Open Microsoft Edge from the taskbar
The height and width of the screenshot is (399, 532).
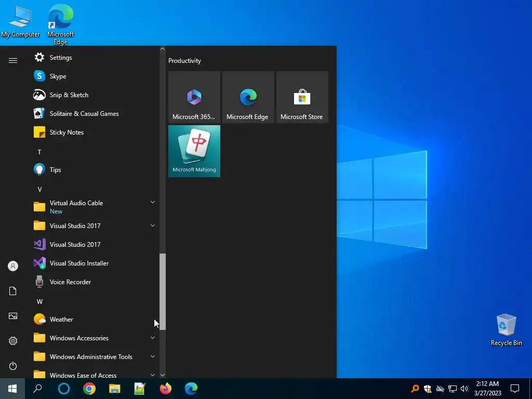pos(191,389)
